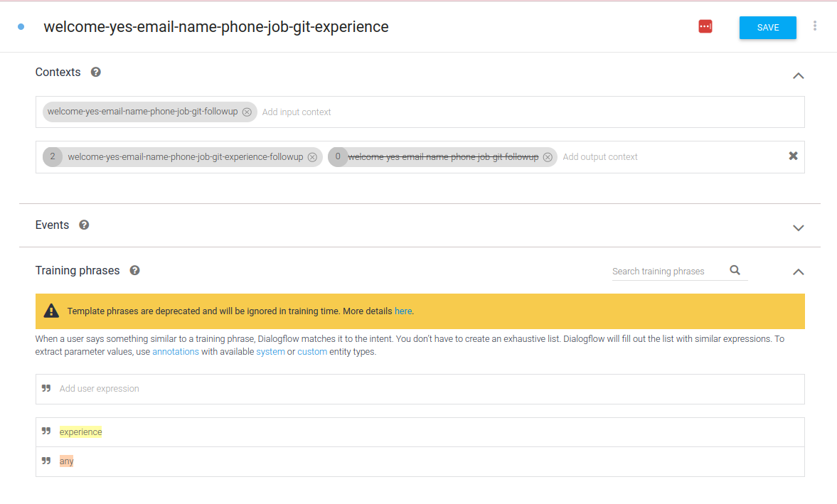This screenshot has height=504, width=837.
Task: Open the 'custom' entity types link
Action: (312, 352)
